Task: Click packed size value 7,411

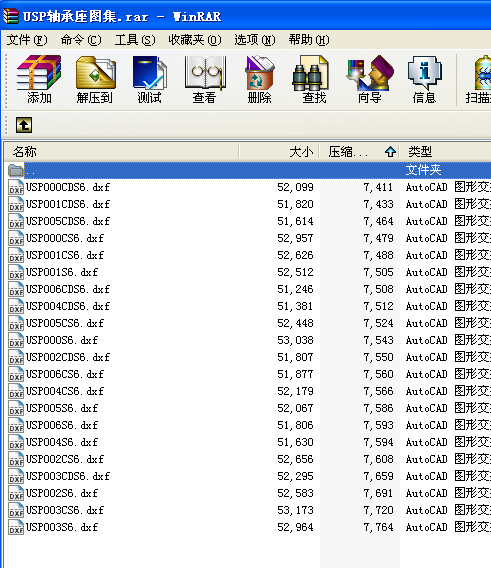Action: [378, 187]
